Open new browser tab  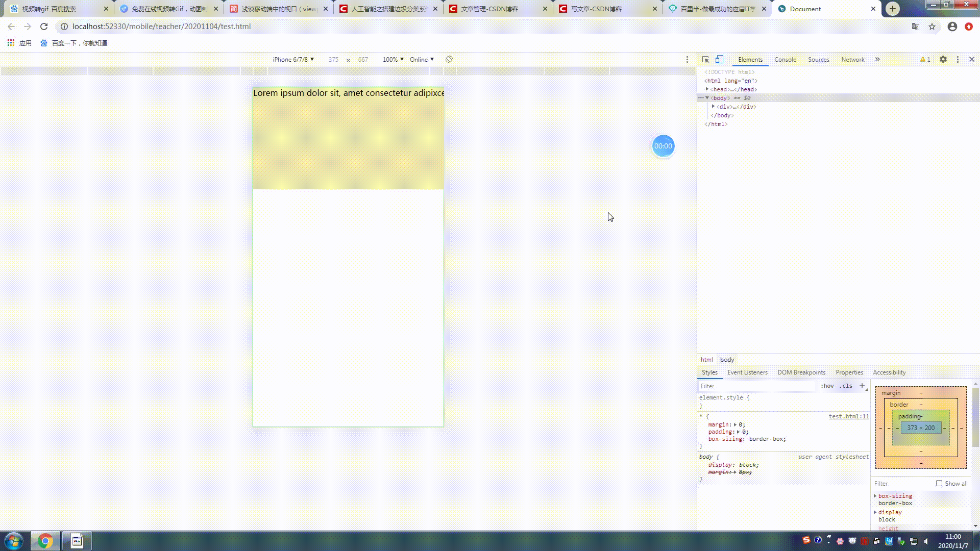[893, 9]
